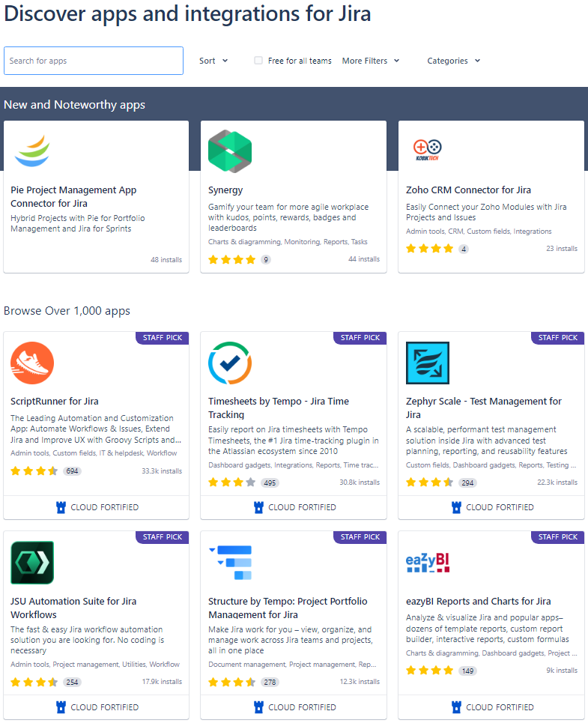Click Cloud Fortified castle icon under JSU Automation
This screenshot has height=723, width=588.
click(x=61, y=707)
